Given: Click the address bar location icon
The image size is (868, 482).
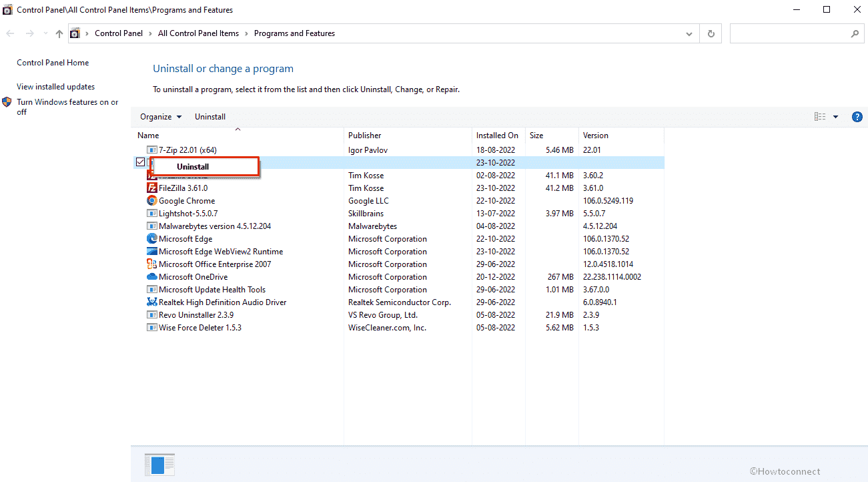Looking at the screenshot, I should click(75, 33).
